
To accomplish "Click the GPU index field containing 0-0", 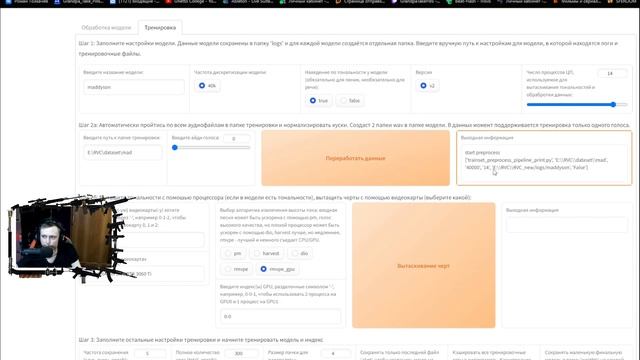I will [280, 316].
